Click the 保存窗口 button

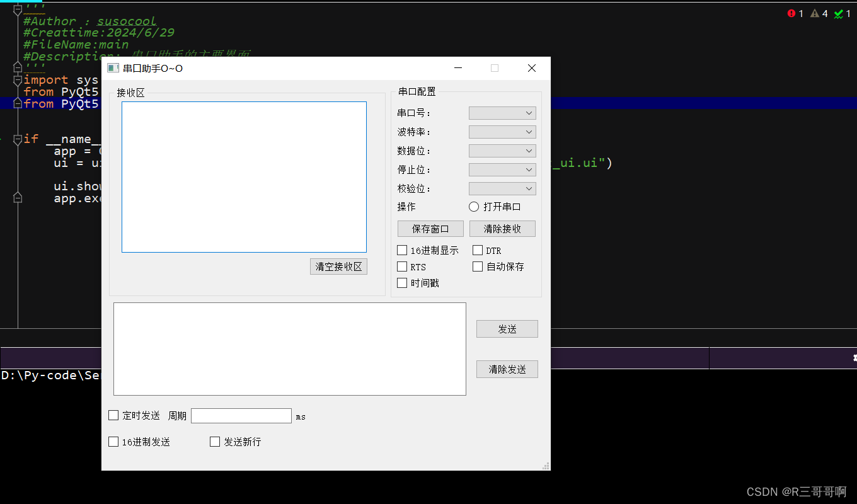pyautogui.click(x=430, y=229)
